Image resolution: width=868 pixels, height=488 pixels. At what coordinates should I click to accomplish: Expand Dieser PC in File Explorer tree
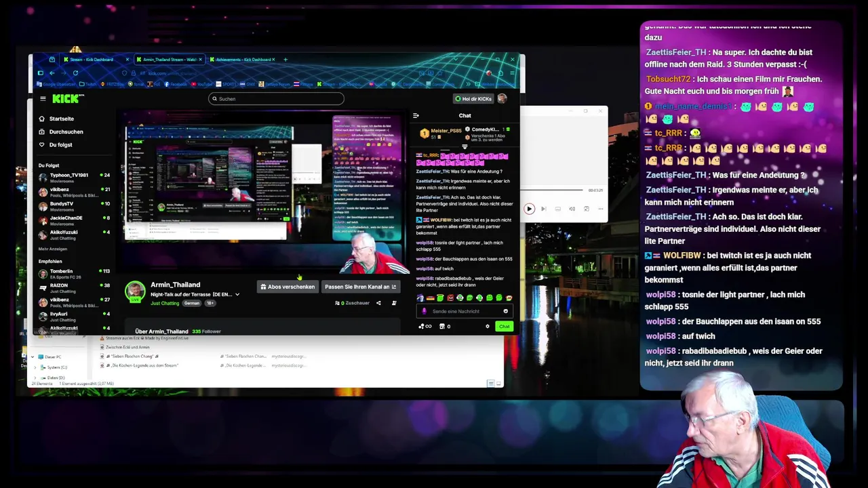(x=33, y=357)
